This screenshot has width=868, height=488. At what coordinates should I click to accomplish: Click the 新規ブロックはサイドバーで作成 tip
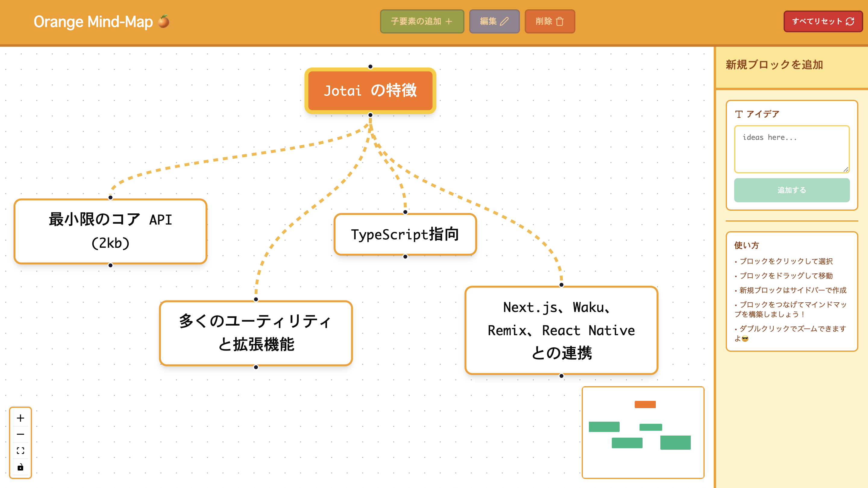[791, 290]
